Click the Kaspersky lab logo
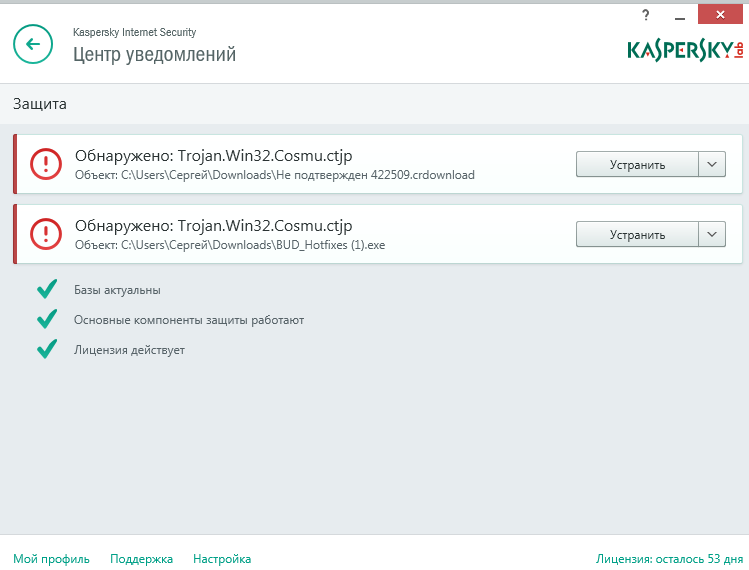This screenshot has width=749, height=570. (x=685, y=51)
